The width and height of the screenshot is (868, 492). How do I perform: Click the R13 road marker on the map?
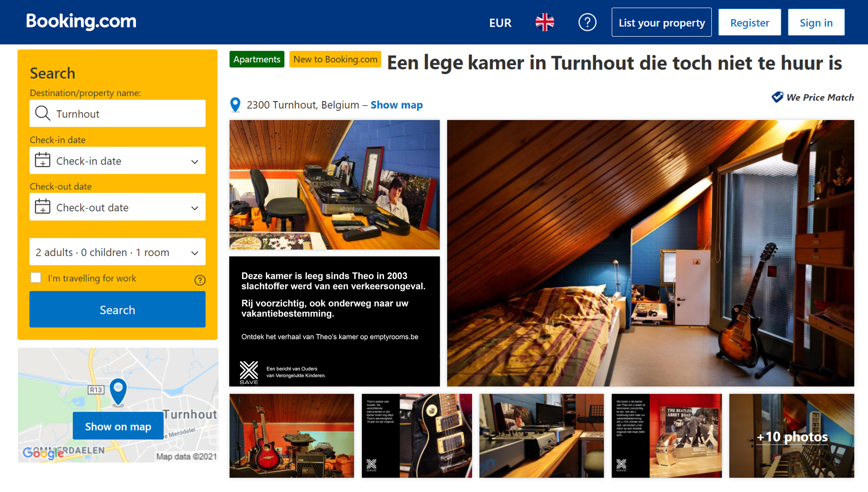coord(96,390)
